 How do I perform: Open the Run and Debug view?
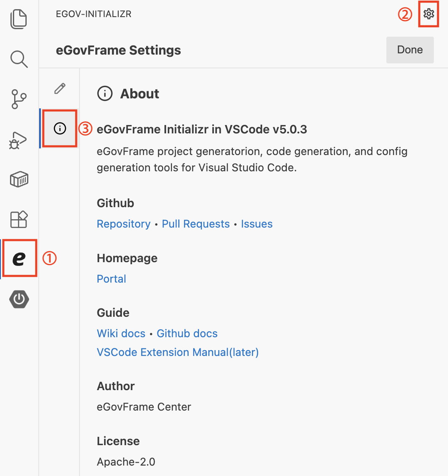(x=19, y=140)
